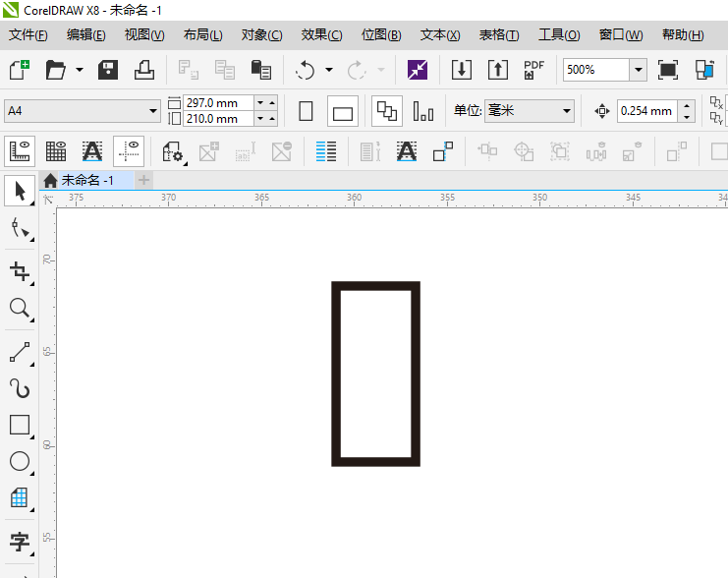Click the Import icon on toolbar
The height and width of the screenshot is (578, 728).
[462, 70]
